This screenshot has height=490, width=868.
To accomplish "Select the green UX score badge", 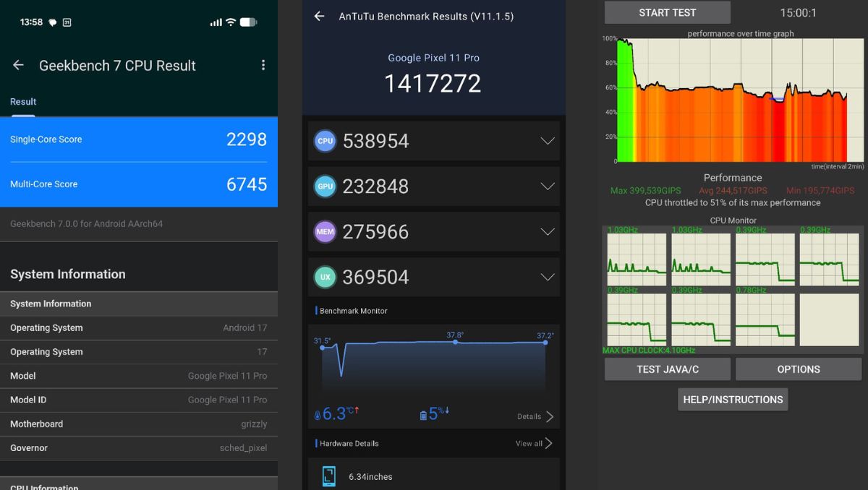I will point(325,278).
